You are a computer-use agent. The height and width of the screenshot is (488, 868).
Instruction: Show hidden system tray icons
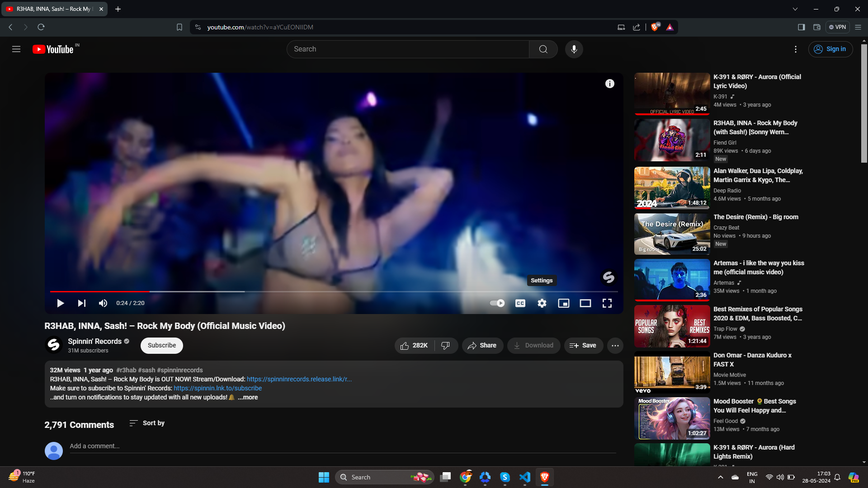click(721, 477)
